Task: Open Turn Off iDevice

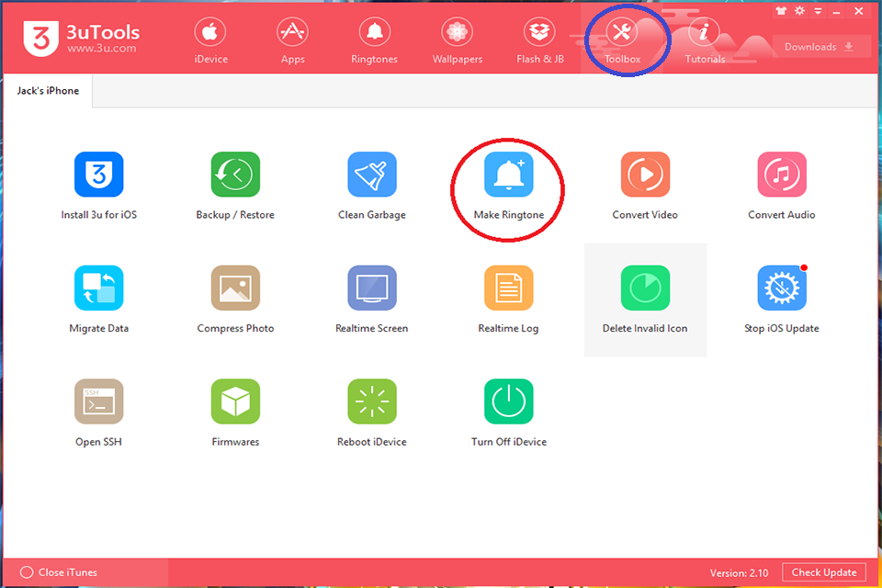Action: tap(508, 401)
